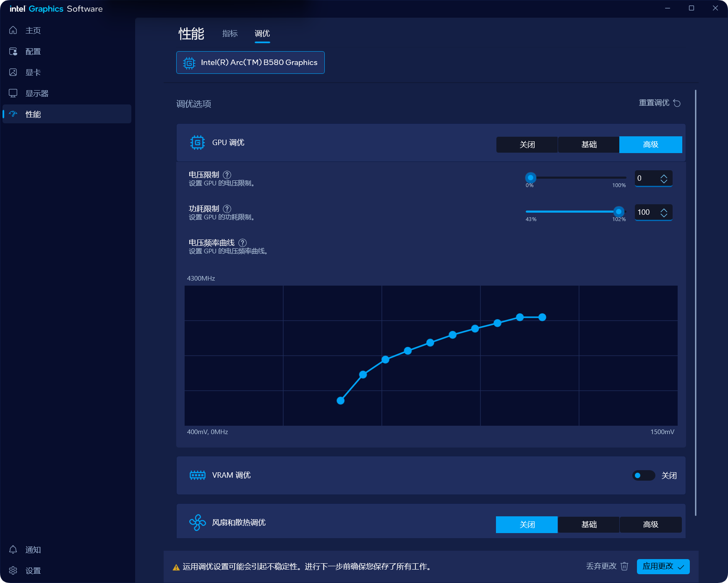Image resolution: width=728 pixels, height=583 pixels.
Task: Click the trash icon beside 丢弃更改
Action: click(624, 566)
